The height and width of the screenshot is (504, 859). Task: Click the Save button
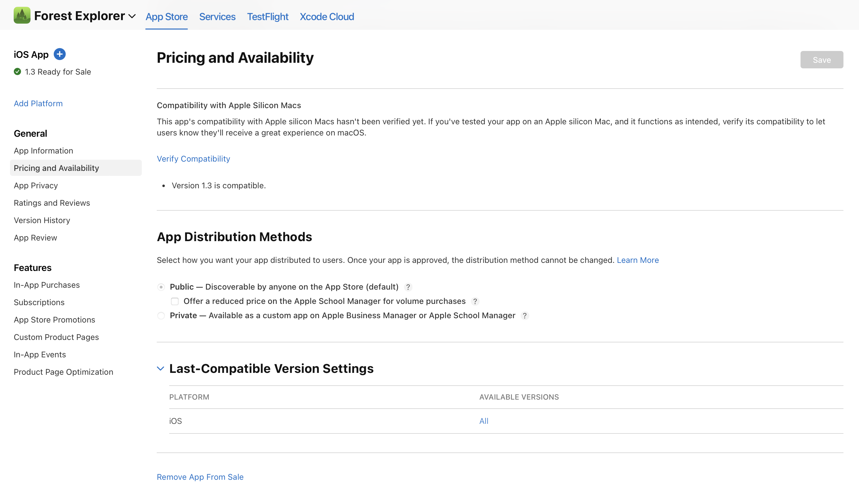821,59
